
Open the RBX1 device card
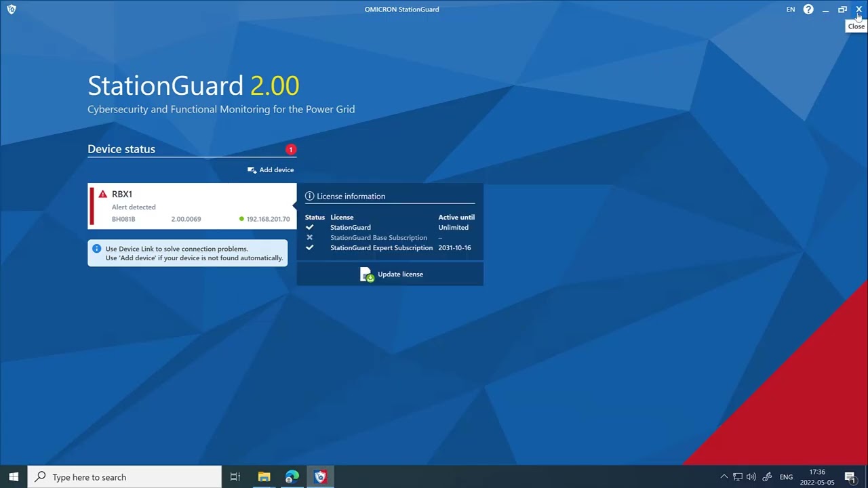click(192, 206)
